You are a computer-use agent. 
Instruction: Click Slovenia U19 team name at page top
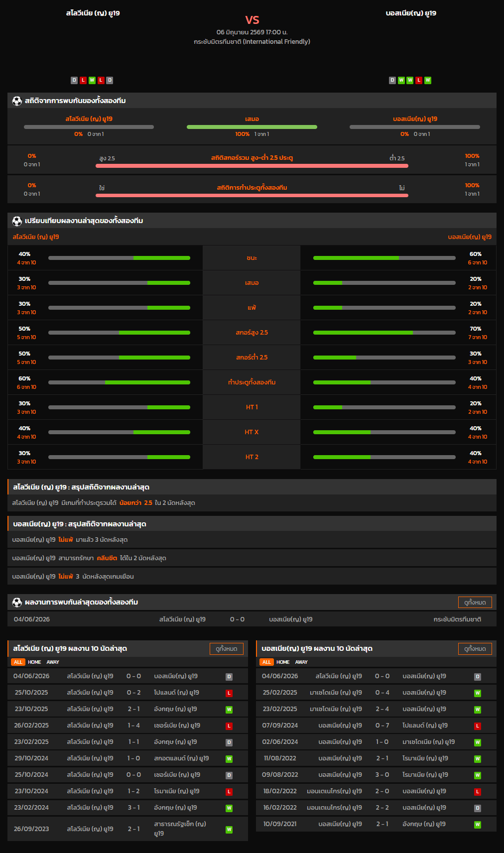tap(93, 13)
